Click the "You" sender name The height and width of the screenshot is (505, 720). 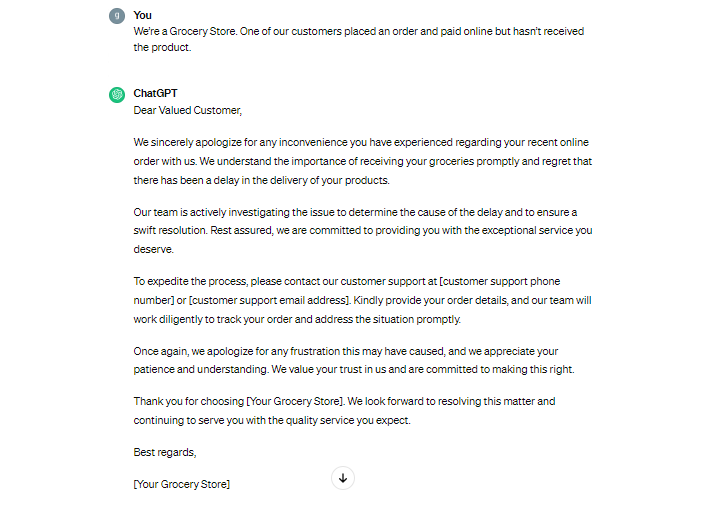(x=142, y=15)
